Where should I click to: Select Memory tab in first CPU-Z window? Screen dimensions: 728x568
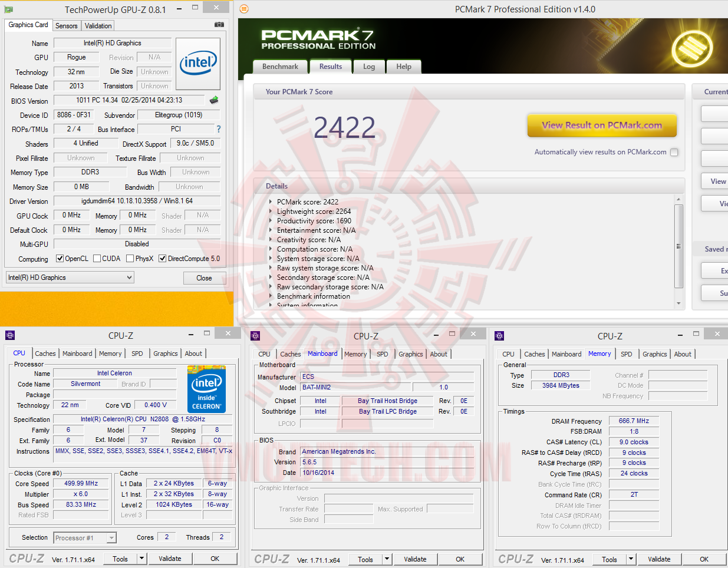pos(110,354)
